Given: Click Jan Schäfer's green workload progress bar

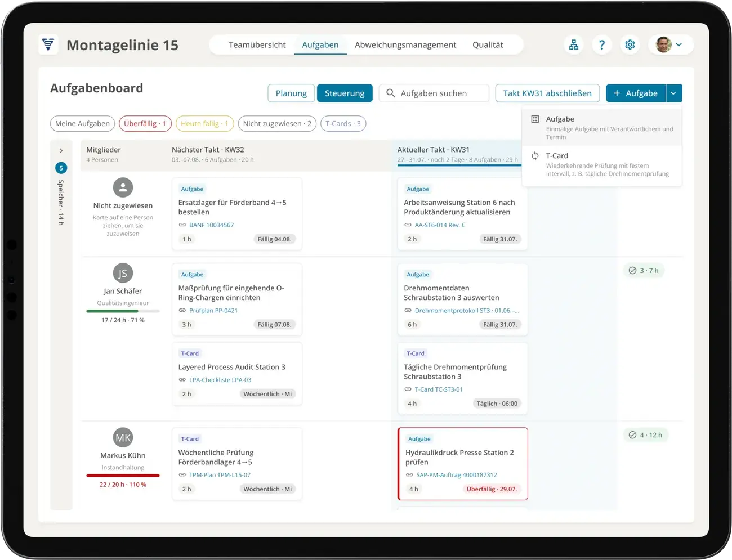Looking at the screenshot, I should pos(123,311).
